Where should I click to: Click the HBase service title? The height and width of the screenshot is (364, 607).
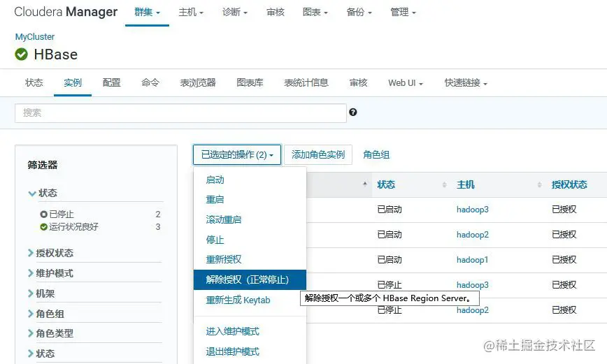tap(56, 54)
